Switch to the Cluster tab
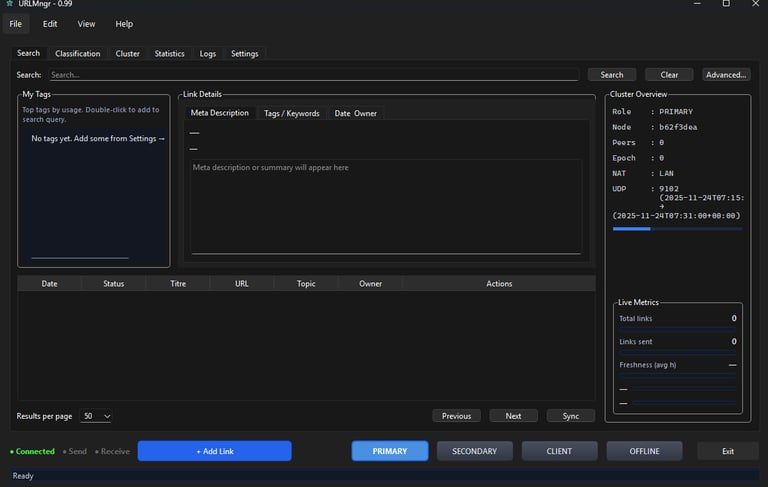 point(127,53)
